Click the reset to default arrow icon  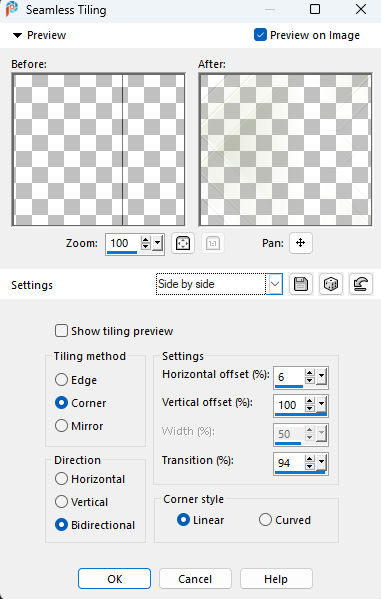[x=361, y=284]
